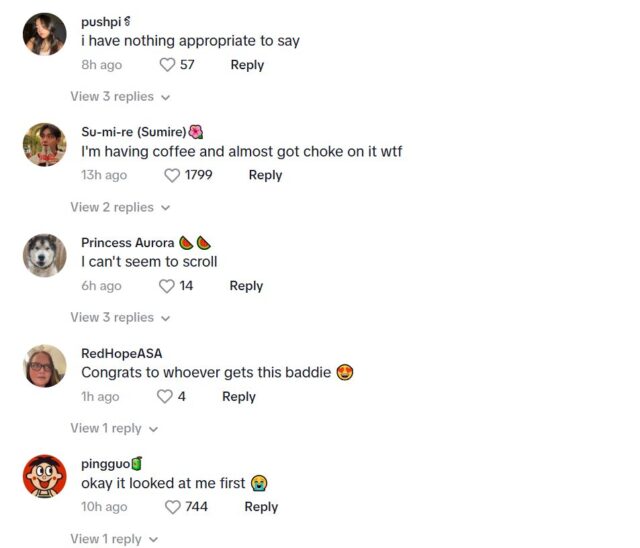
Task: Like Princess Aurora's comment heart
Action: pyautogui.click(x=167, y=286)
